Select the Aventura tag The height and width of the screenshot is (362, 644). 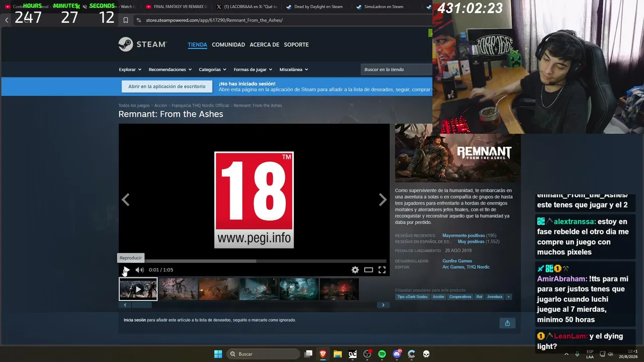point(495,297)
